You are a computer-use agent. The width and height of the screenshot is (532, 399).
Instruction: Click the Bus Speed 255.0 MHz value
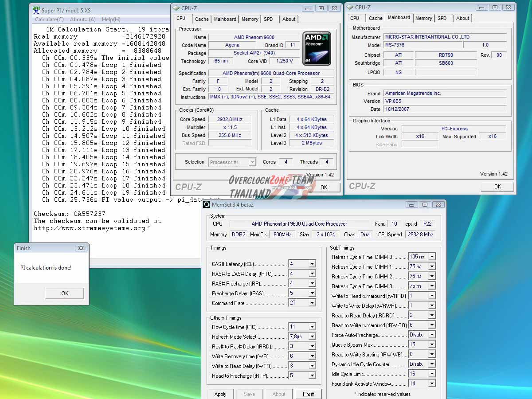coord(230,135)
